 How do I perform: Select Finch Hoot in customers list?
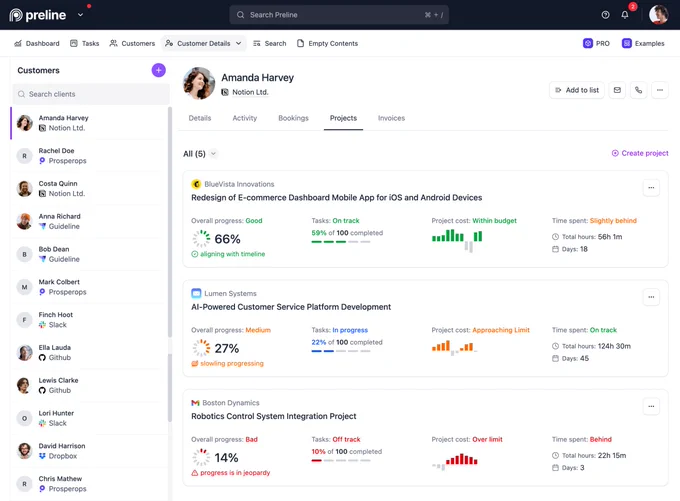(x=89, y=320)
